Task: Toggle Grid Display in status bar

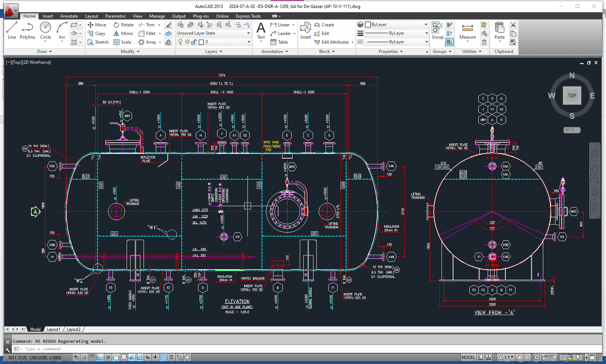Action: click(92, 357)
